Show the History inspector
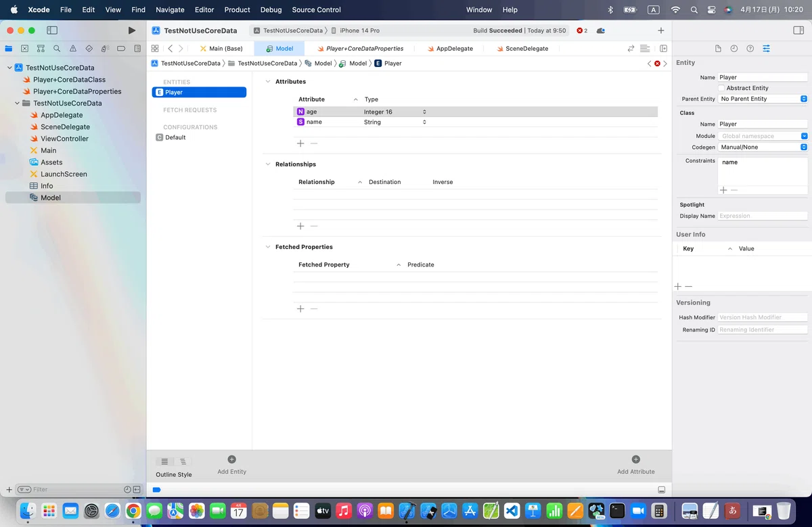Image resolution: width=812 pixels, height=527 pixels. (x=734, y=49)
